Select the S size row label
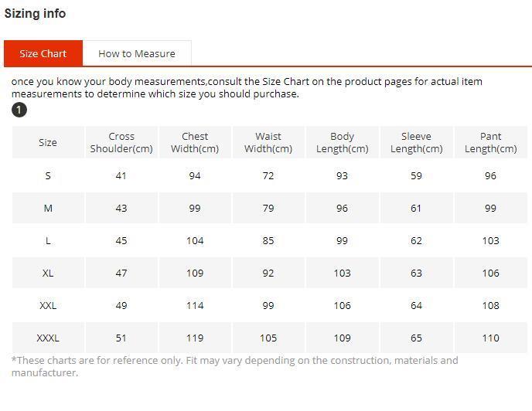Viewport: 532px width, 411px height. (48, 175)
